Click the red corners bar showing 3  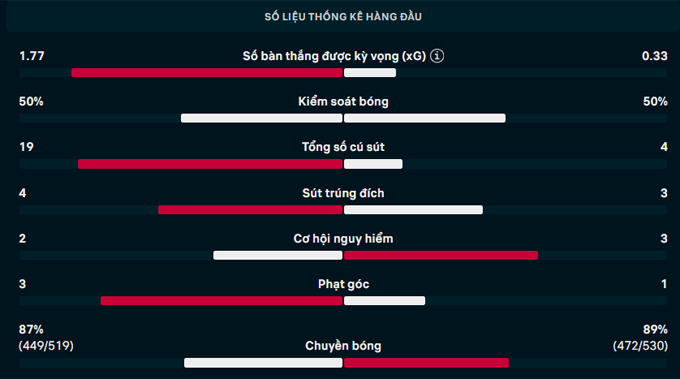[222, 301]
